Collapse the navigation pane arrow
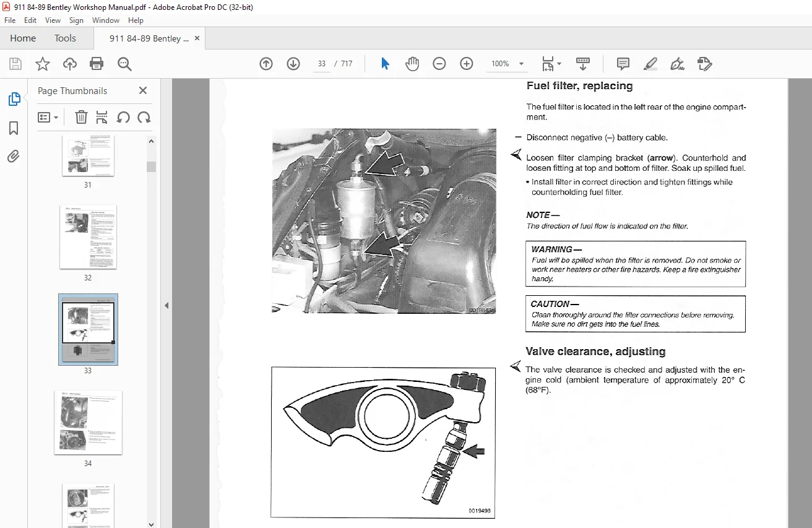Screen dimensions: 812x528 (x=166, y=305)
